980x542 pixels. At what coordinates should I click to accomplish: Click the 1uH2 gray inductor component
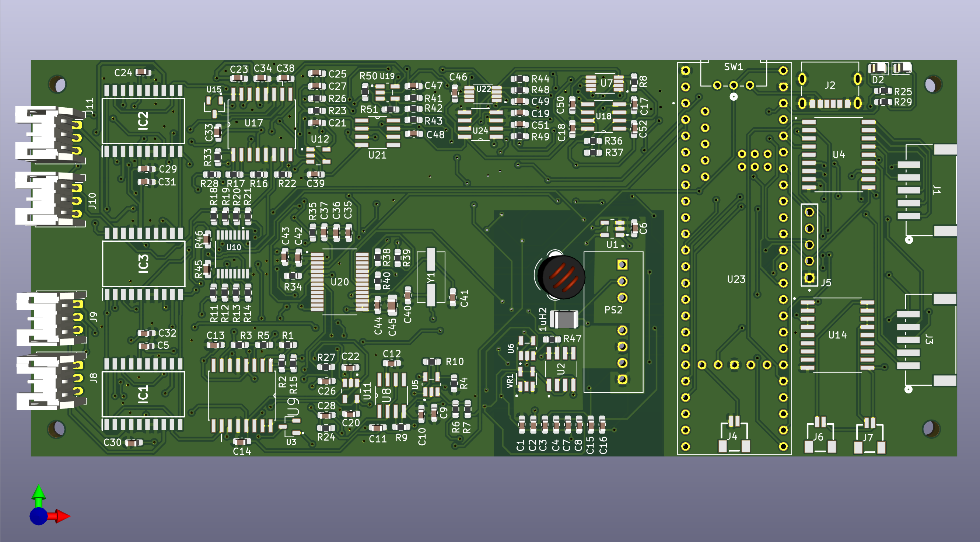[564, 319]
